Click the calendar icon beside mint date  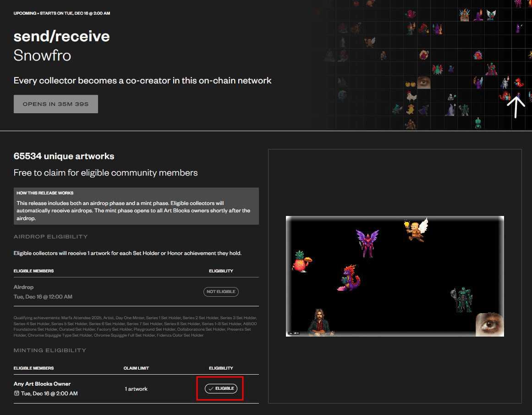click(x=16, y=393)
